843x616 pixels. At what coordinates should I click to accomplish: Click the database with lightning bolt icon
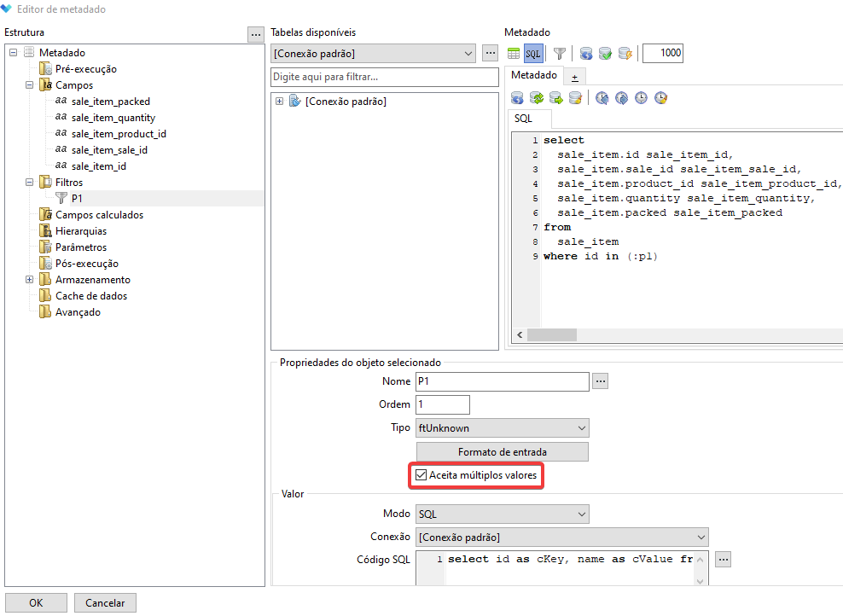pyautogui.click(x=625, y=54)
